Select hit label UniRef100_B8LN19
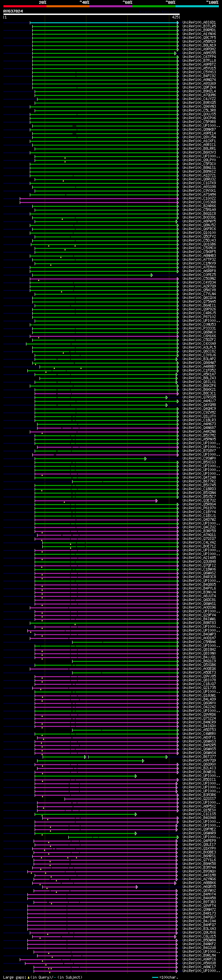The width and height of the screenshot is (222, 980). click(199, 46)
